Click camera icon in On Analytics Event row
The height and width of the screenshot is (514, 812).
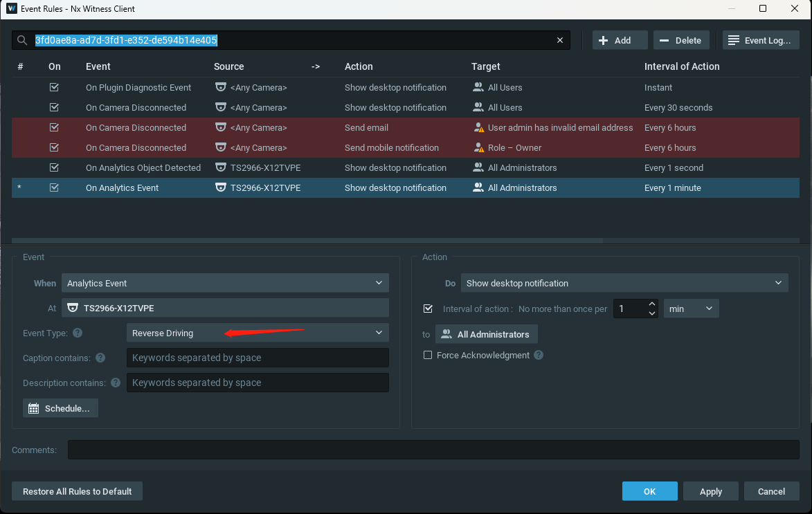pyautogui.click(x=221, y=188)
